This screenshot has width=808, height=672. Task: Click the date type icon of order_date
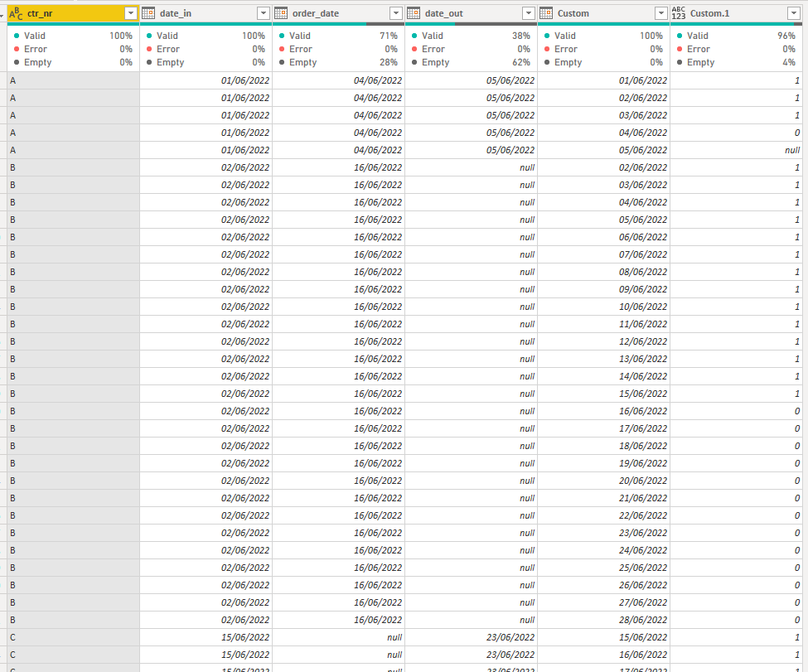281,13
